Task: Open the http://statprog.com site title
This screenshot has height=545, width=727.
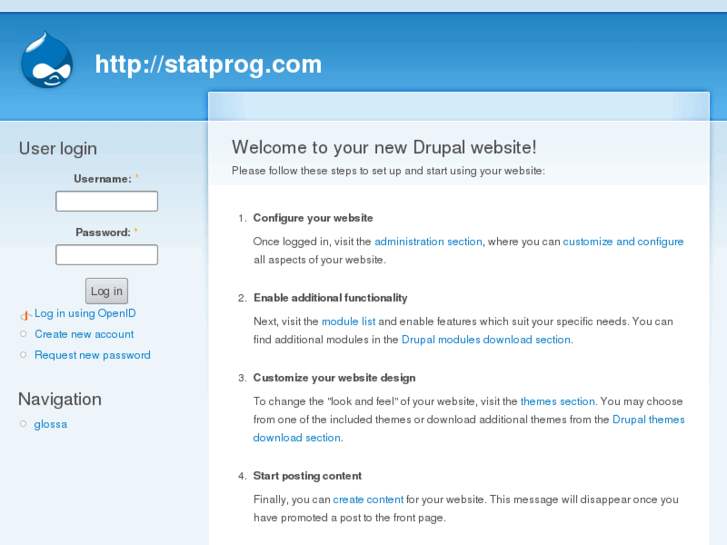Action: click(208, 64)
